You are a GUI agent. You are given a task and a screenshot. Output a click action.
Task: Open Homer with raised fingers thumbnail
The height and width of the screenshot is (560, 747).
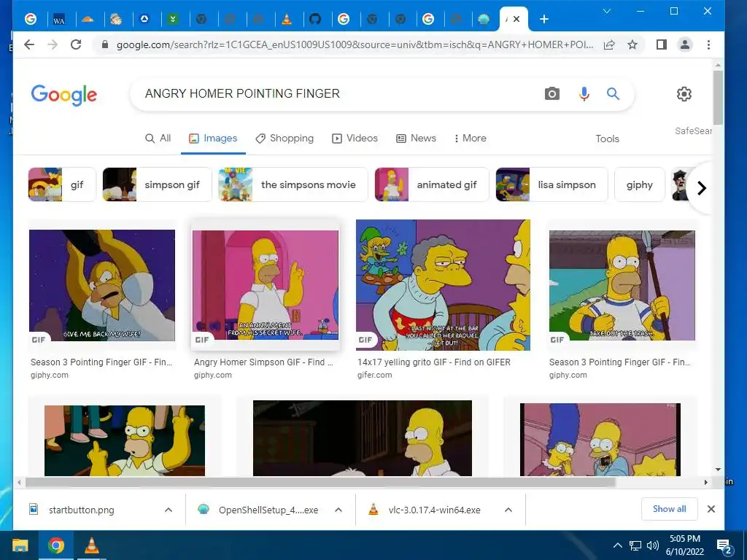click(x=124, y=440)
